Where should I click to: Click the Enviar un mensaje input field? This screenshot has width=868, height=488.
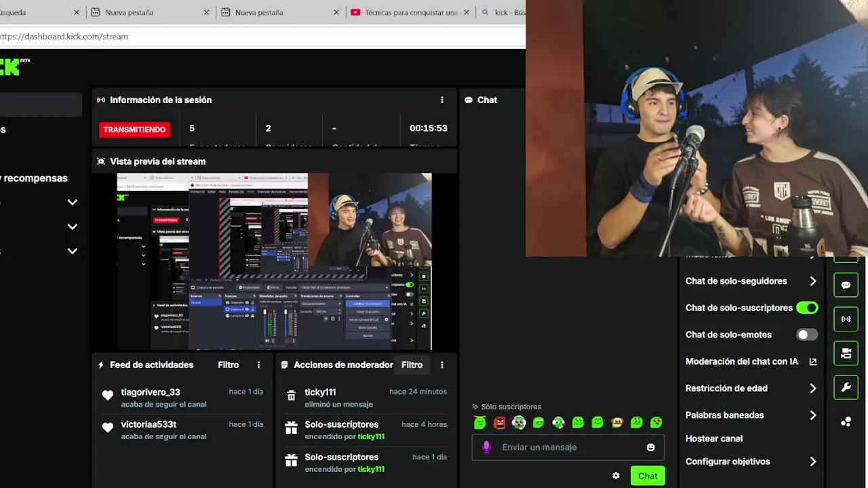(568, 447)
